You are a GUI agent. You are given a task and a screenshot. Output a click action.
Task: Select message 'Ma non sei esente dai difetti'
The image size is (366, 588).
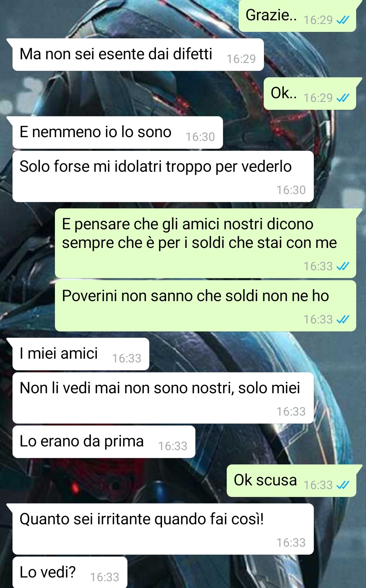pos(138,55)
